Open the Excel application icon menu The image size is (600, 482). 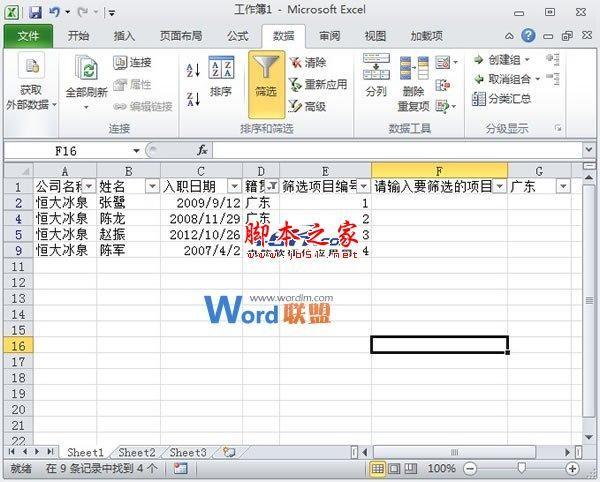click(x=11, y=13)
